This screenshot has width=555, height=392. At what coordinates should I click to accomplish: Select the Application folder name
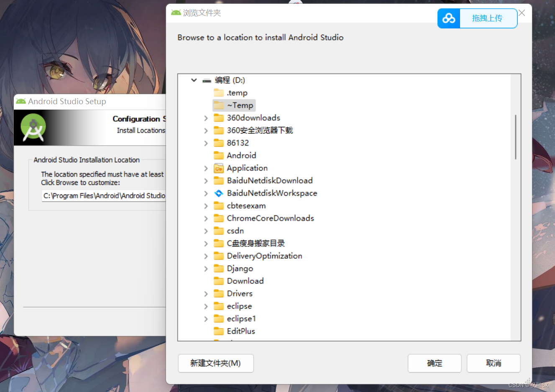tap(247, 168)
